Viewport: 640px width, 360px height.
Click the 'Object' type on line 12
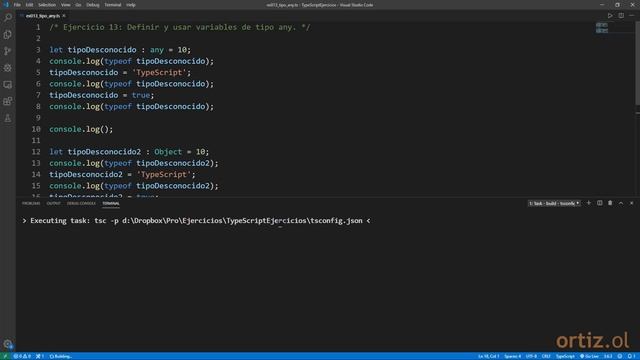tap(168, 152)
